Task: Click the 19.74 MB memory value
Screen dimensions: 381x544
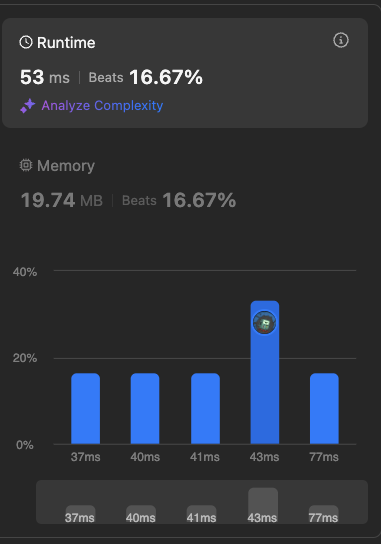Action: click(x=62, y=200)
